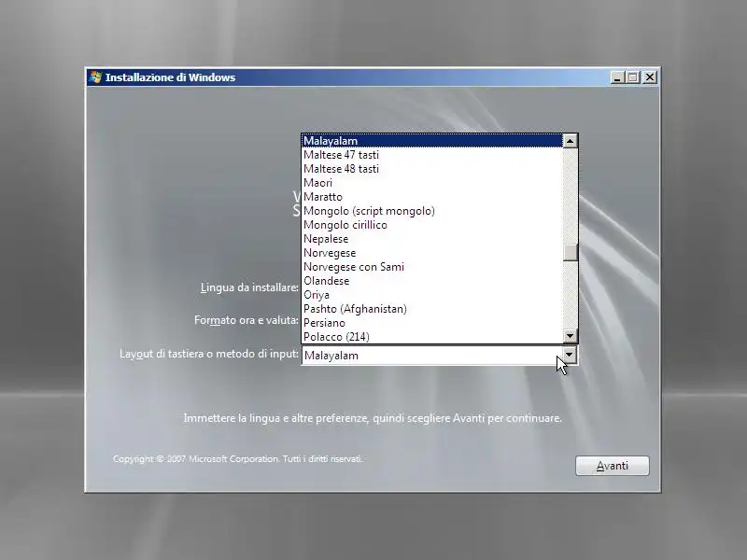The height and width of the screenshot is (560, 747).
Task: Click the list scrollbar up arrow
Action: tap(570, 141)
